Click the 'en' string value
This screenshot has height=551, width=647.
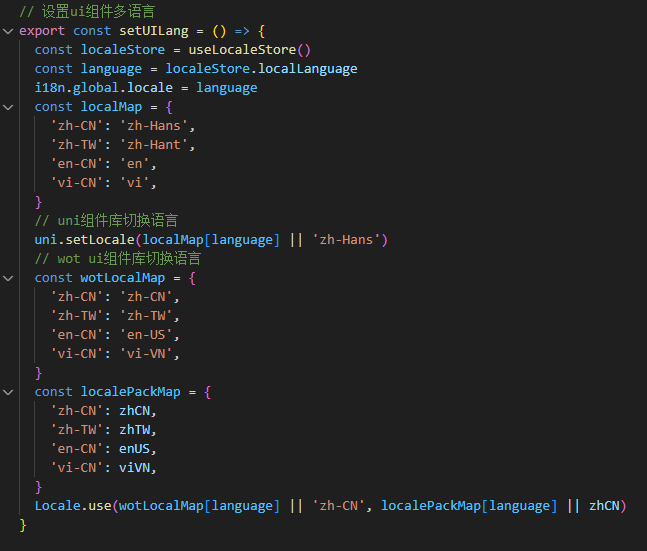tap(135, 164)
